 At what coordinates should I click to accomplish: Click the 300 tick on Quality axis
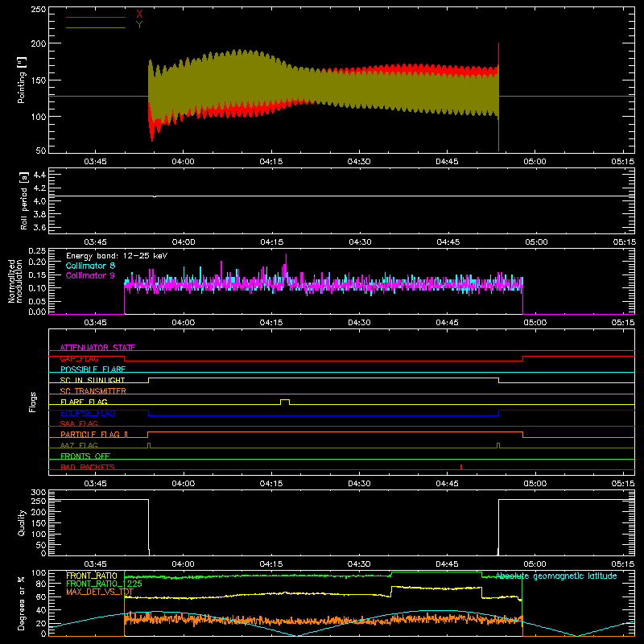pyautogui.click(x=39, y=493)
